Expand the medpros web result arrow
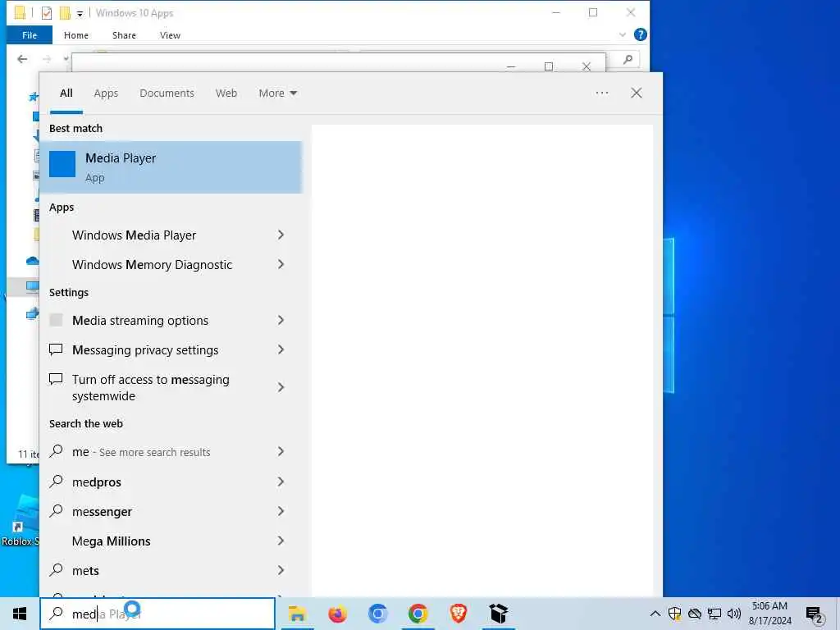This screenshot has width=840, height=630. point(281,482)
